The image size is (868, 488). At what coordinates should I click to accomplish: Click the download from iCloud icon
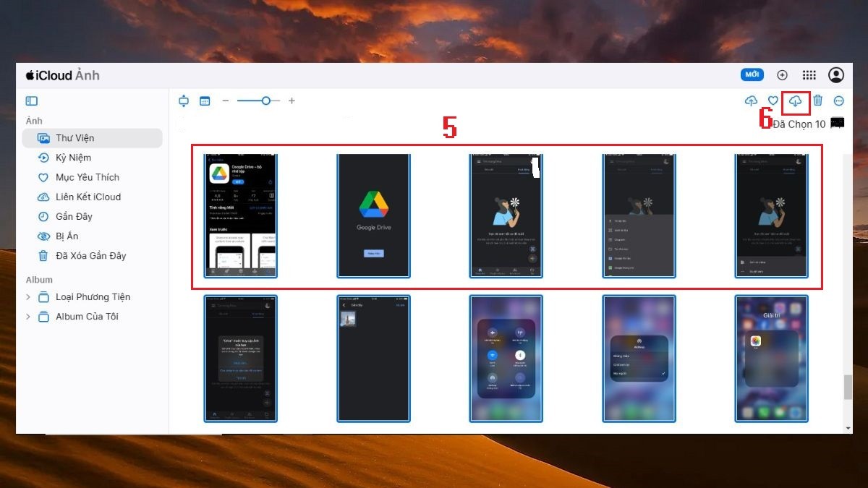pyautogui.click(x=795, y=100)
